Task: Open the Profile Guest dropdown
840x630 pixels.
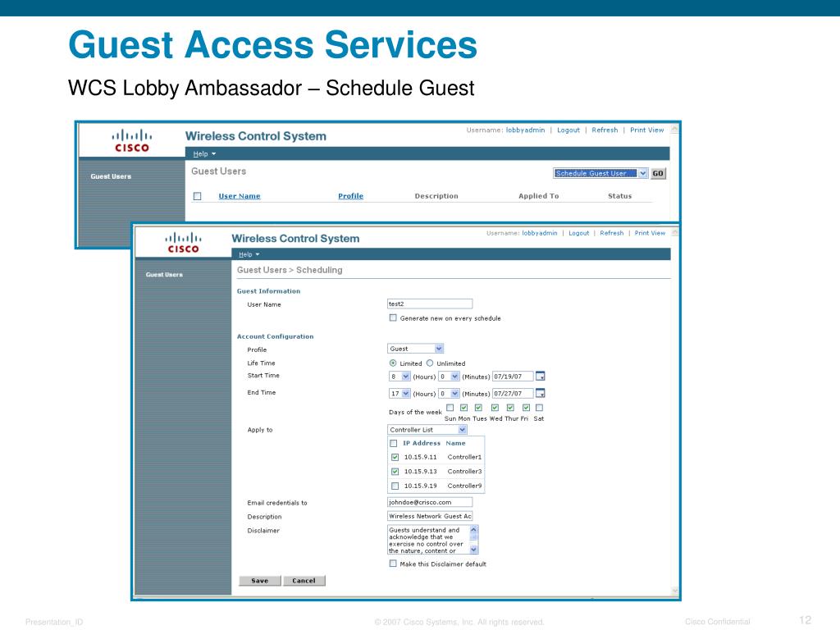Action: click(415, 348)
